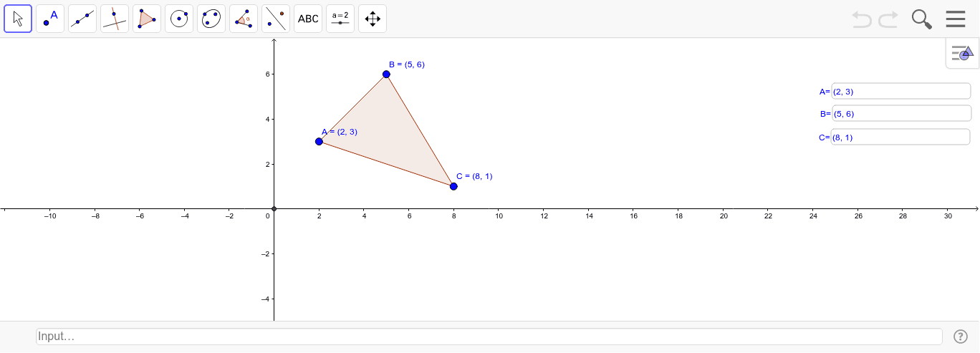Activate Move Graphics View tool
This screenshot has height=353, width=980.
pos(373,19)
